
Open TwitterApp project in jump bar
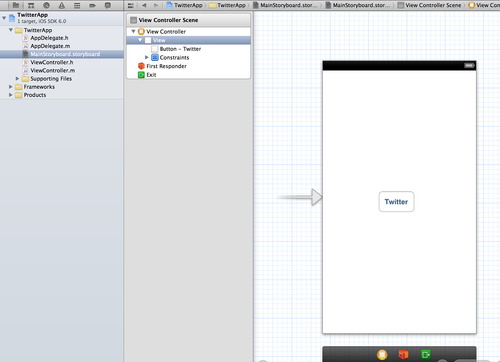(x=184, y=5)
